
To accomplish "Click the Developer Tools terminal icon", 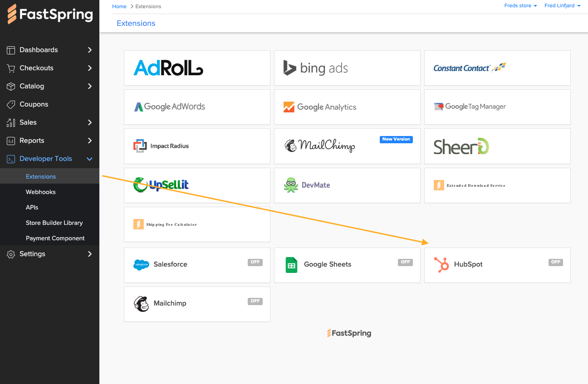I will [x=11, y=159].
